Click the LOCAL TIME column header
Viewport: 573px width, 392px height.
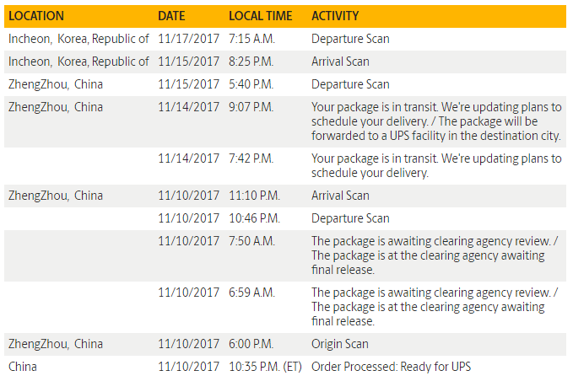click(261, 16)
